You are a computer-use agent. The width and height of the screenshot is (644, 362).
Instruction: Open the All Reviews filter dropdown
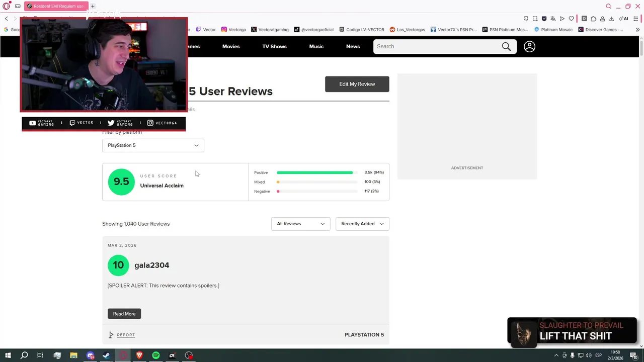[x=300, y=224]
